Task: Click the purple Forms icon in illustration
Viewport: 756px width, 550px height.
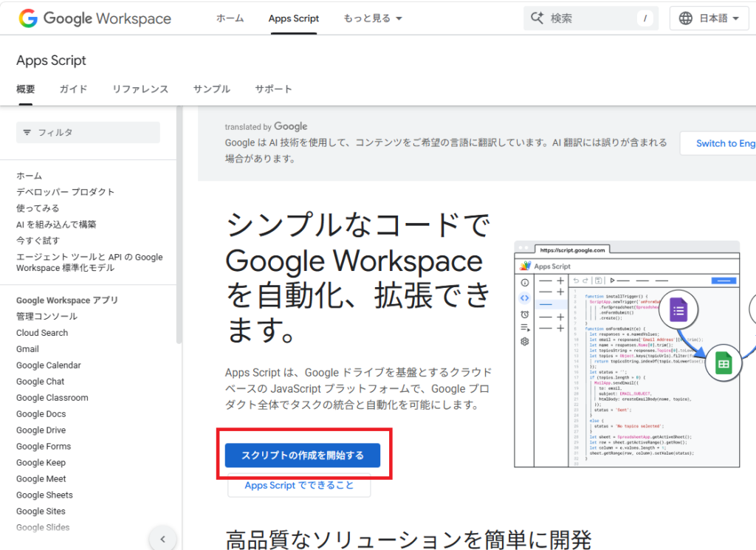Action: click(678, 310)
